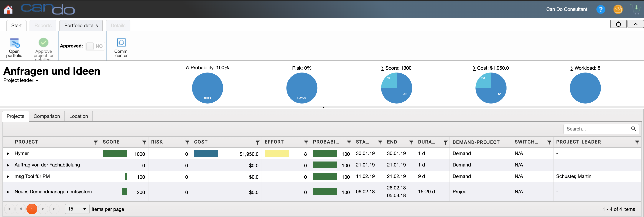Click the Schuster, Martin leader cell
Screen dimensions: 644x217
click(x=573, y=176)
